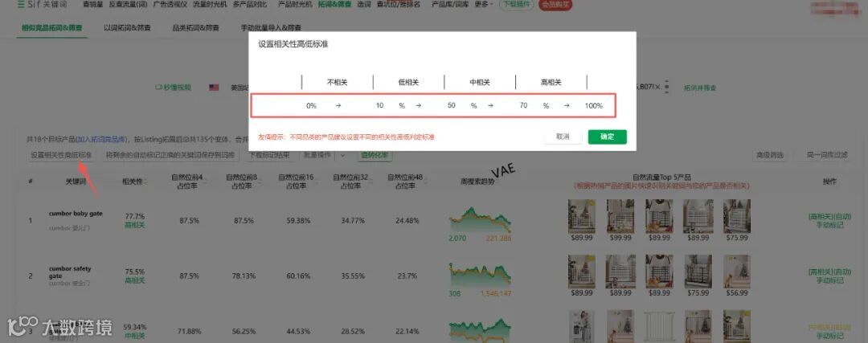Open the $75.99 product thumbnail, baby gate row

click(736, 217)
